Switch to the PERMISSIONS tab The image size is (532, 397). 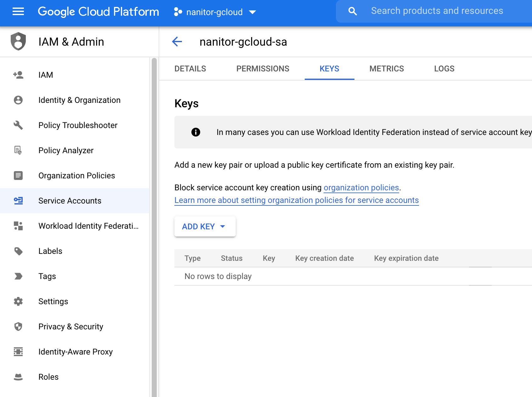tap(263, 69)
